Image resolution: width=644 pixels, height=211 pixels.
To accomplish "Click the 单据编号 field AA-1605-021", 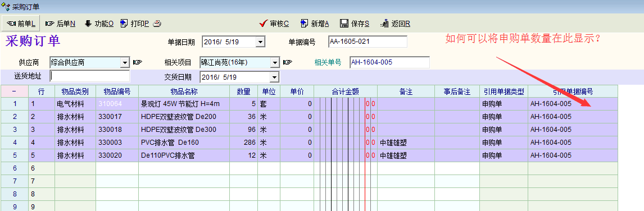I will 368,42.
